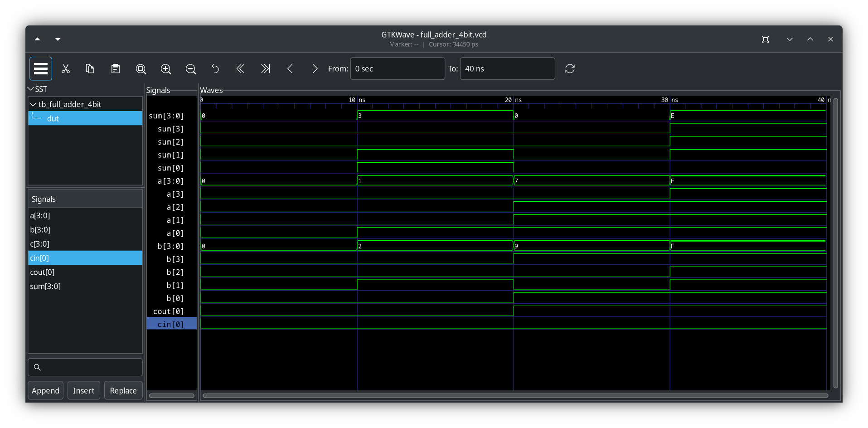Click the 30 ns timeline marker
Viewport: 868px width, 428px height.
pyautogui.click(x=669, y=100)
